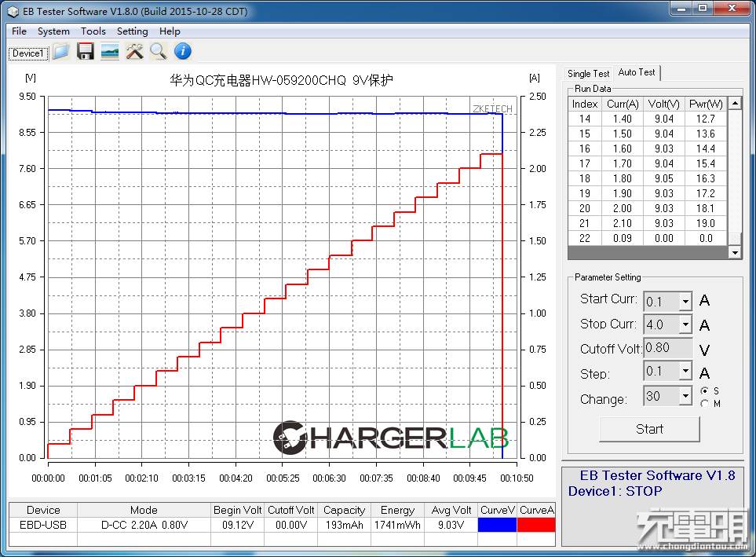756x557 pixels.
Task: Open the Help menu
Action: tap(170, 31)
